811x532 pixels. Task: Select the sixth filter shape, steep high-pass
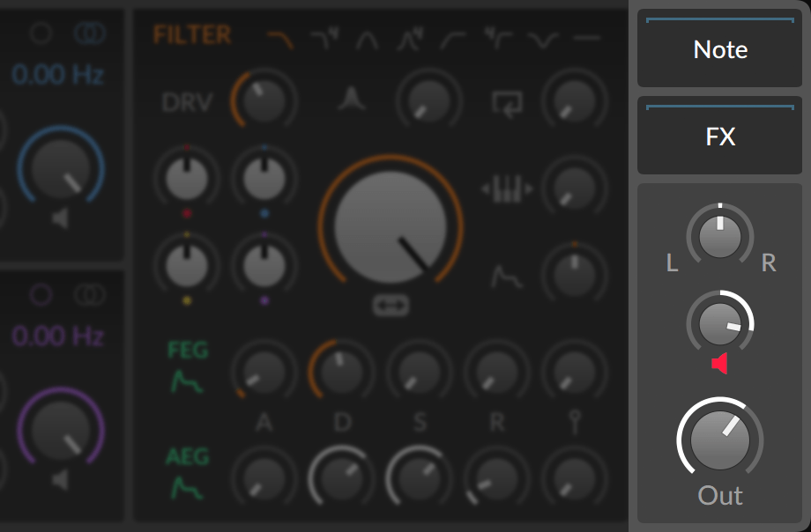click(497, 39)
